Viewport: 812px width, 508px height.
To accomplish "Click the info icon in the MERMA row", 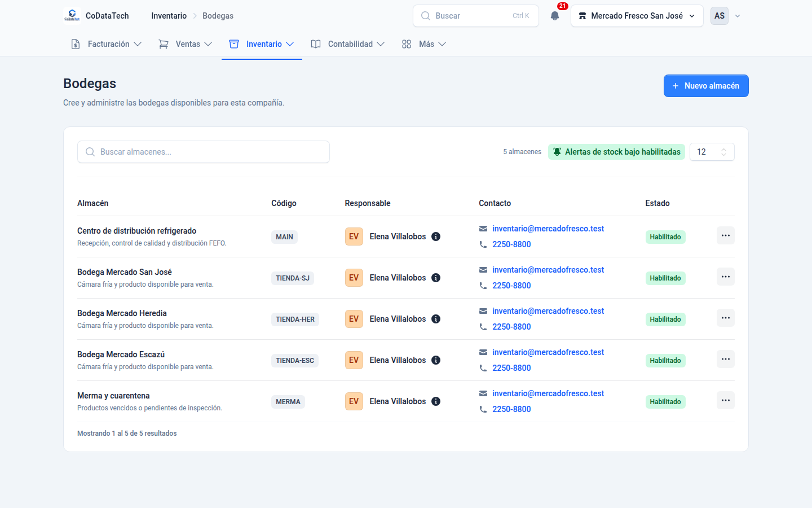I will coord(436,401).
